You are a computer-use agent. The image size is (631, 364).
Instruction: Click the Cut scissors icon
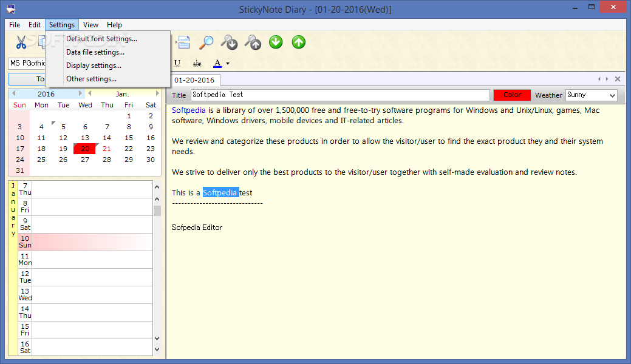pyautogui.click(x=21, y=42)
